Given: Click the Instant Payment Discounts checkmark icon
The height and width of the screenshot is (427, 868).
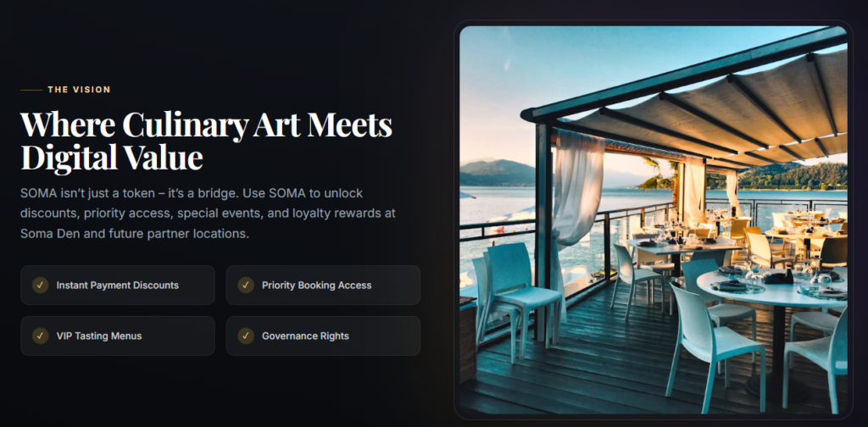Looking at the screenshot, I should [40, 286].
